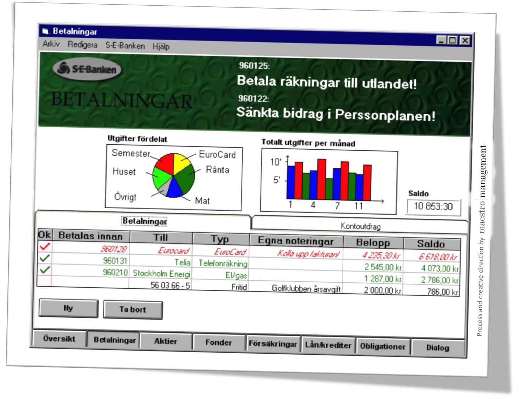Viewport: 532px width, 399px height.
Task: Toggle the red Ok checkmark for payment 960128
Action: tap(45, 246)
